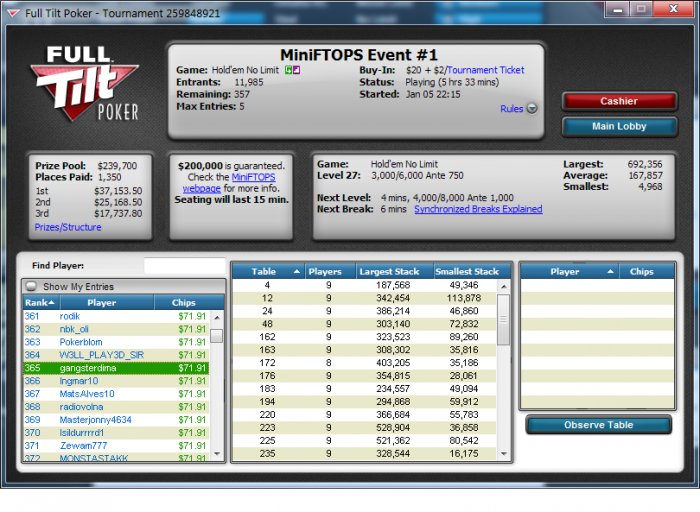Click the down arrow of the table list scrollbar
Viewport: 700px width, 512px height.
504,454
